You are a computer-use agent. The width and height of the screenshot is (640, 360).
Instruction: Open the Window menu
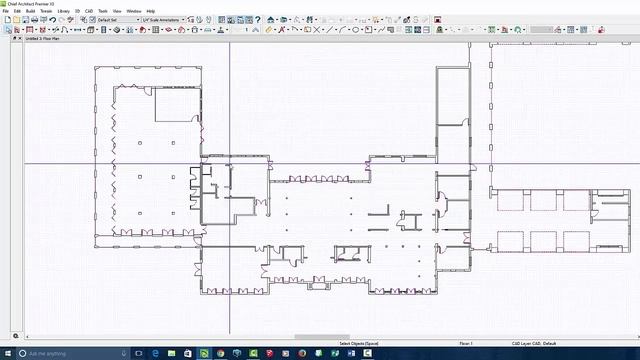[x=134, y=11]
